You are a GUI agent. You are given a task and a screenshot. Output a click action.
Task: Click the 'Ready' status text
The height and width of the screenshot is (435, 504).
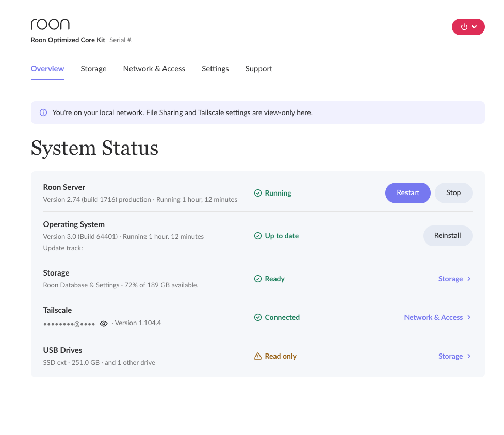click(274, 279)
